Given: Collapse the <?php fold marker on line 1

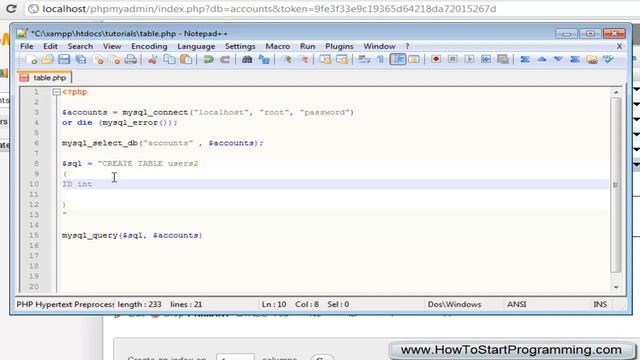Looking at the screenshot, I should pos(56,92).
